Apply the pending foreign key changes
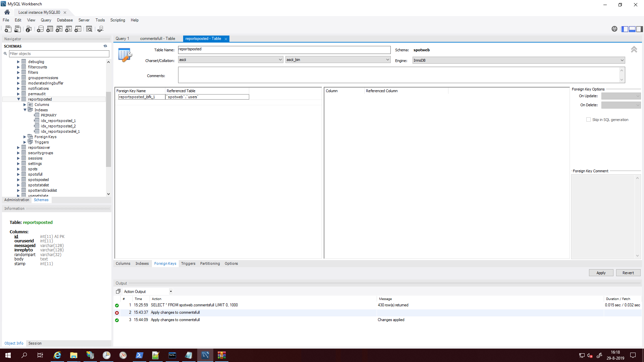This screenshot has height=362, width=644. tap(601, 273)
